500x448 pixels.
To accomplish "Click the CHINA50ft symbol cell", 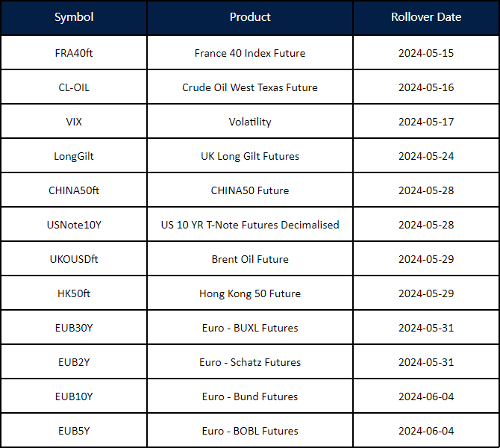I will click(74, 190).
